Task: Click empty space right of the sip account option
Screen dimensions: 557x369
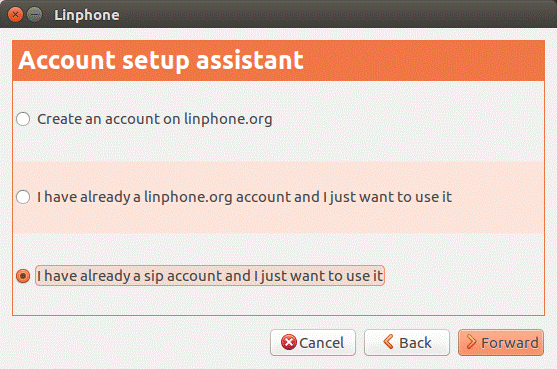Action: point(464,276)
